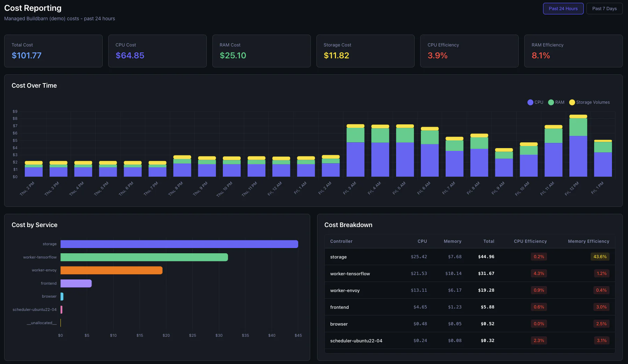628x364 pixels.
Task: Toggle the Storage Volumes legend dot
Action: (572, 102)
